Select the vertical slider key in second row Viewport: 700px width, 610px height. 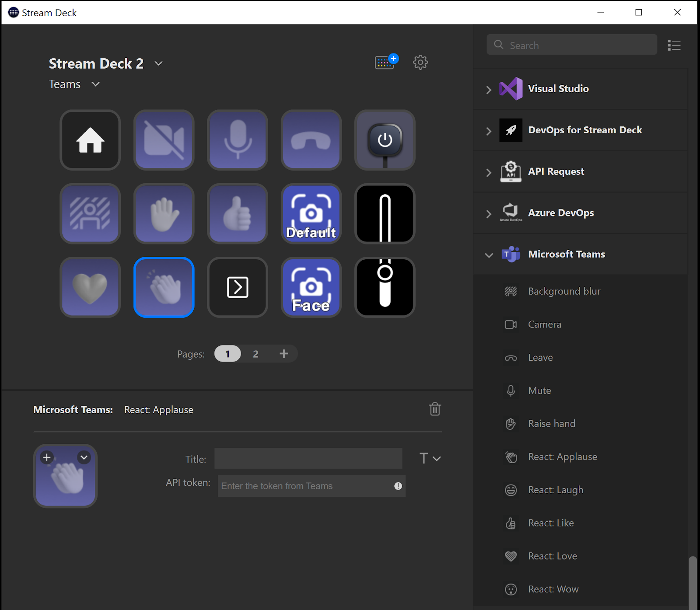385,213
